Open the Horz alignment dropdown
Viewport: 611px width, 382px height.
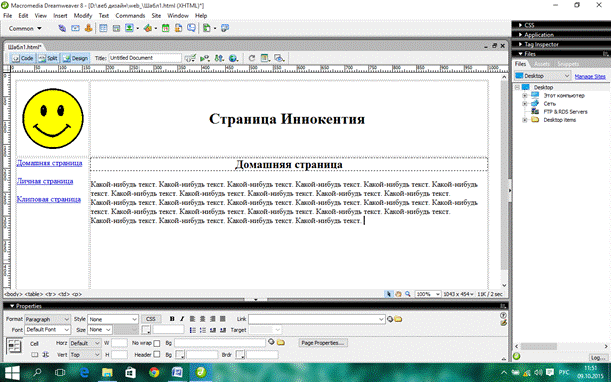click(x=85, y=343)
